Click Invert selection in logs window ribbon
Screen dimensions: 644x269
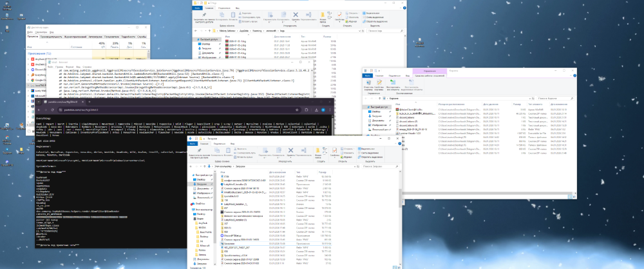[375, 21]
